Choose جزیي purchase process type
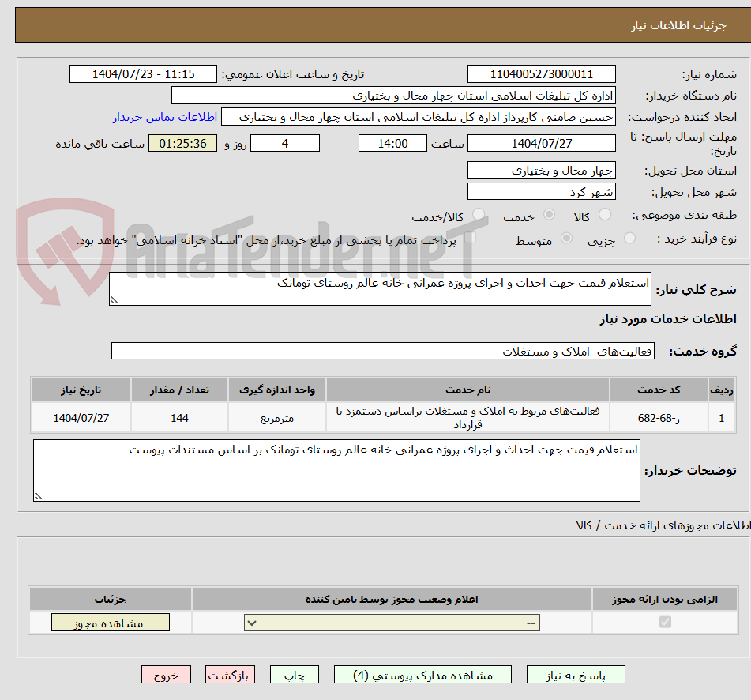This screenshot has width=751, height=700. pos(629,238)
